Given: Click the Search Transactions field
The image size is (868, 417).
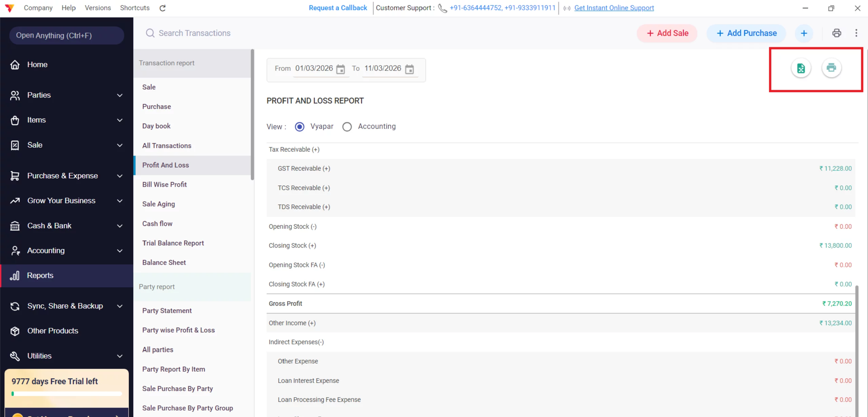Looking at the screenshot, I should coord(194,33).
